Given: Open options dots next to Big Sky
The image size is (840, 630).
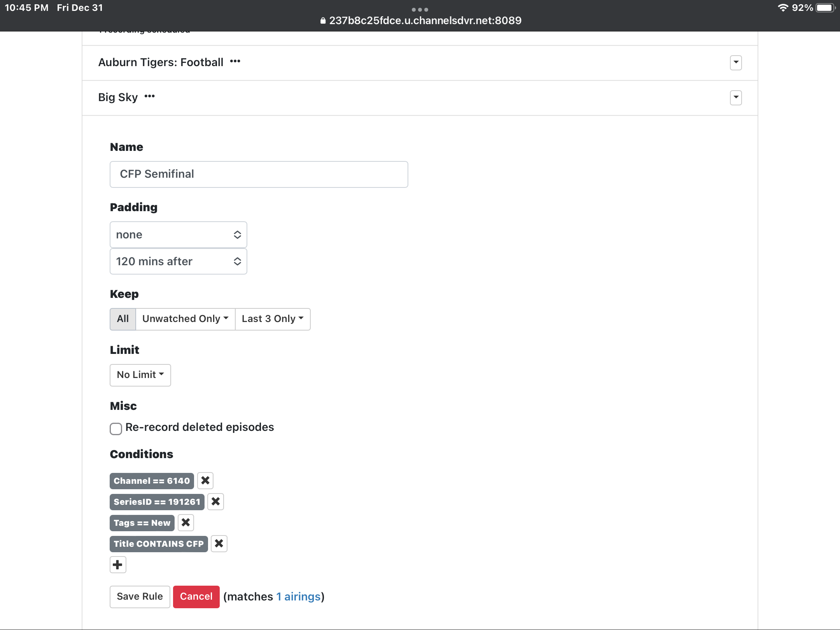Looking at the screenshot, I should (150, 96).
